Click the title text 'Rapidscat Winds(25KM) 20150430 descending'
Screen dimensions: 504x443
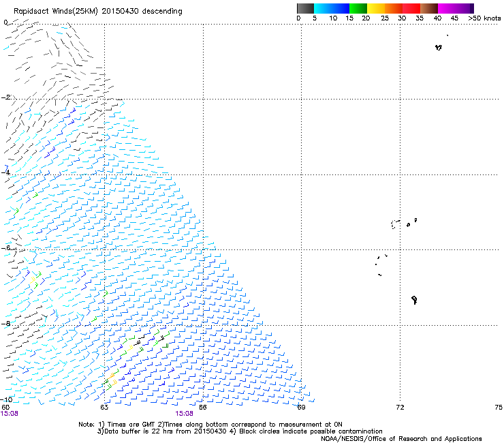click(98, 12)
